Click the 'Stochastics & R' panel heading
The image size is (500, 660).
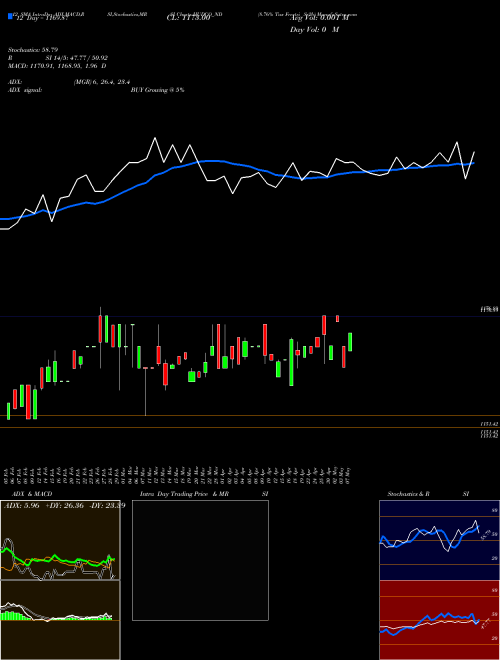tap(408, 494)
